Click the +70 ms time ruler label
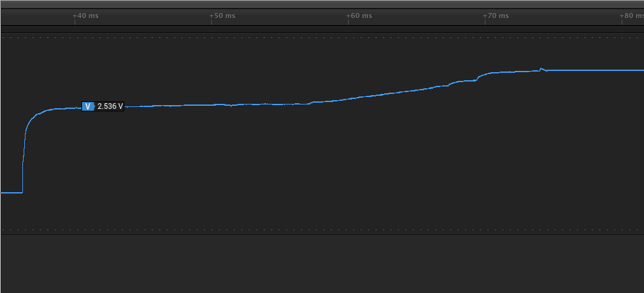Viewport: 644px width, 293px height. click(495, 16)
